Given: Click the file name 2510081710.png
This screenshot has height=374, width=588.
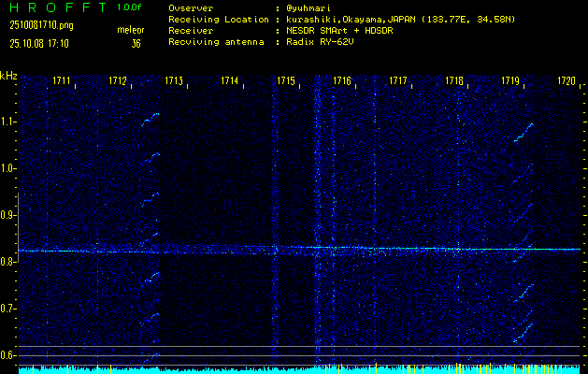Looking at the screenshot, I should click(x=41, y=25).
